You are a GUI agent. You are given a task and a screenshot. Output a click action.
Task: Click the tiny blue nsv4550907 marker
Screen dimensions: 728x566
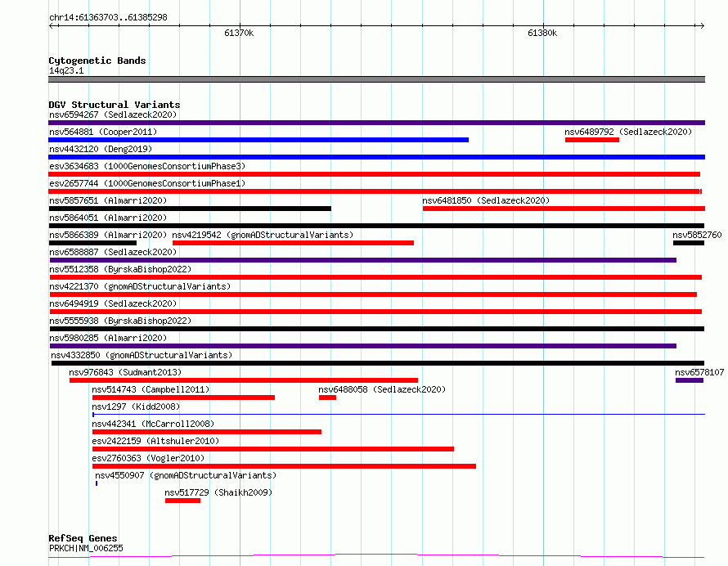coord(97,483)
